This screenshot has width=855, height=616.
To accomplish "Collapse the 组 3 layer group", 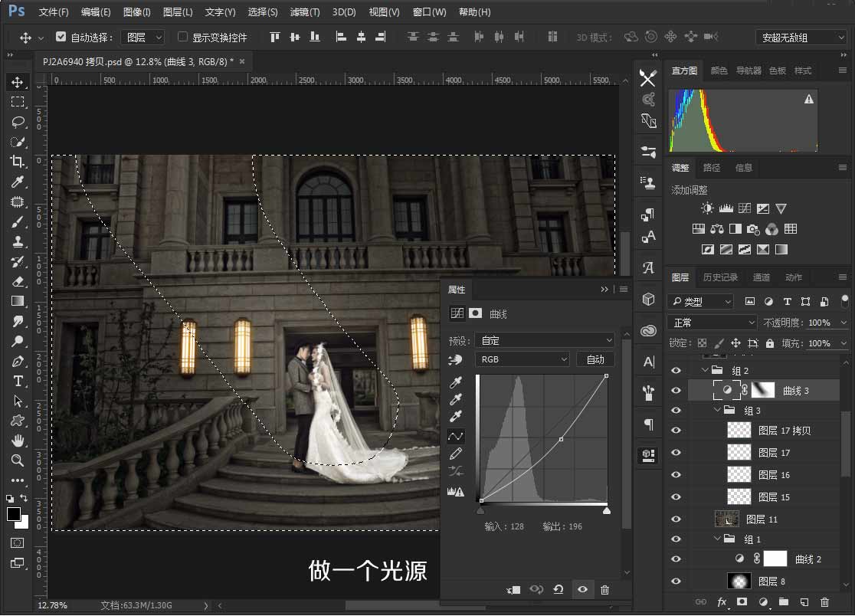I will [x=717, y=410].
